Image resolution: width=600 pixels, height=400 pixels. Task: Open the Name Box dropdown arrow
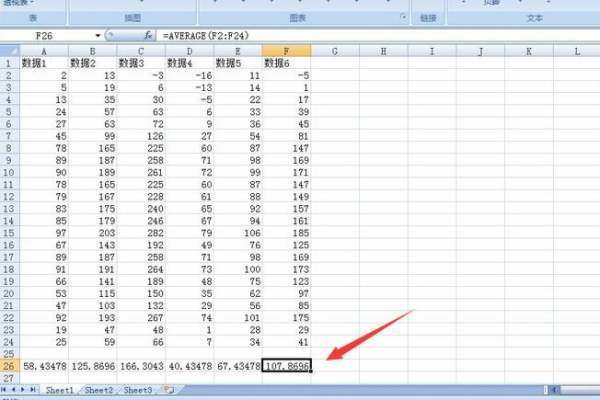[98, 36]
